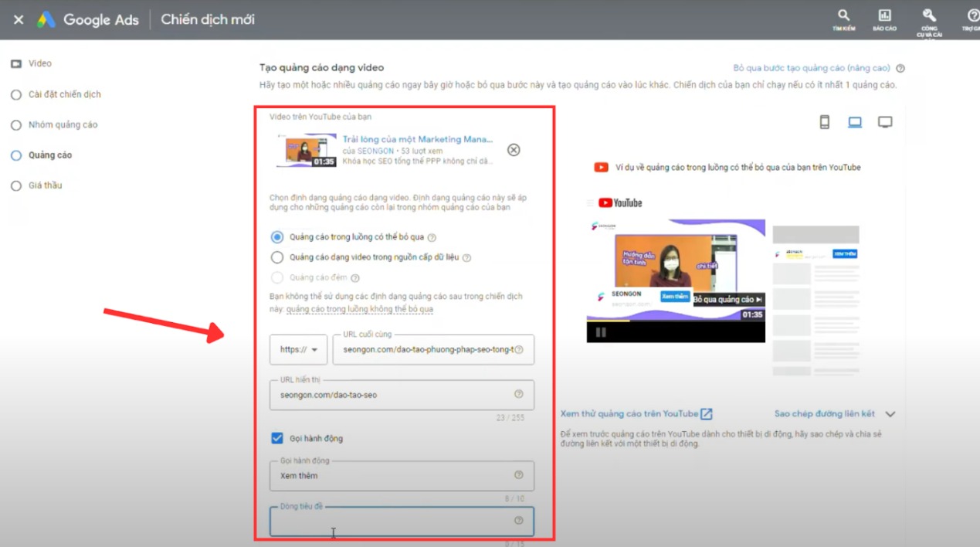This screenshot has height=547, width=980.
Task: Switch ad preview to mobile device icon
Action: 824,121
